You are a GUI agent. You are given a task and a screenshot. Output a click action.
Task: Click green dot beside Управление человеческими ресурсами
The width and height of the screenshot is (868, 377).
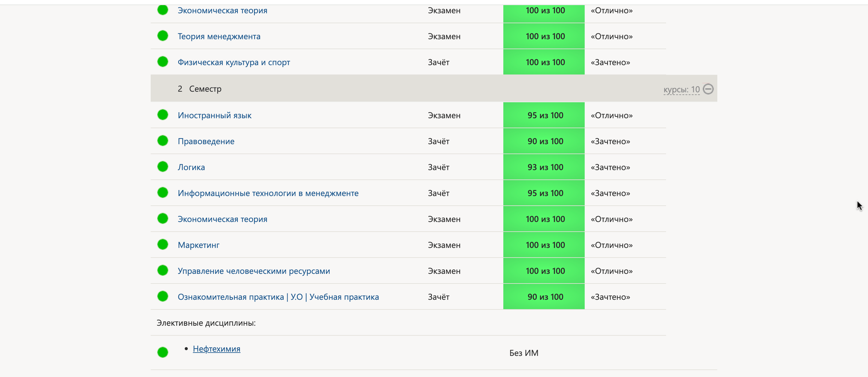click(x=162, y=271)
